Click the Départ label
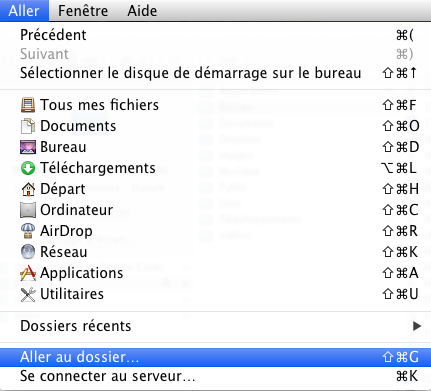Viewport: 431px width, 391px height. tap(63, 189)
